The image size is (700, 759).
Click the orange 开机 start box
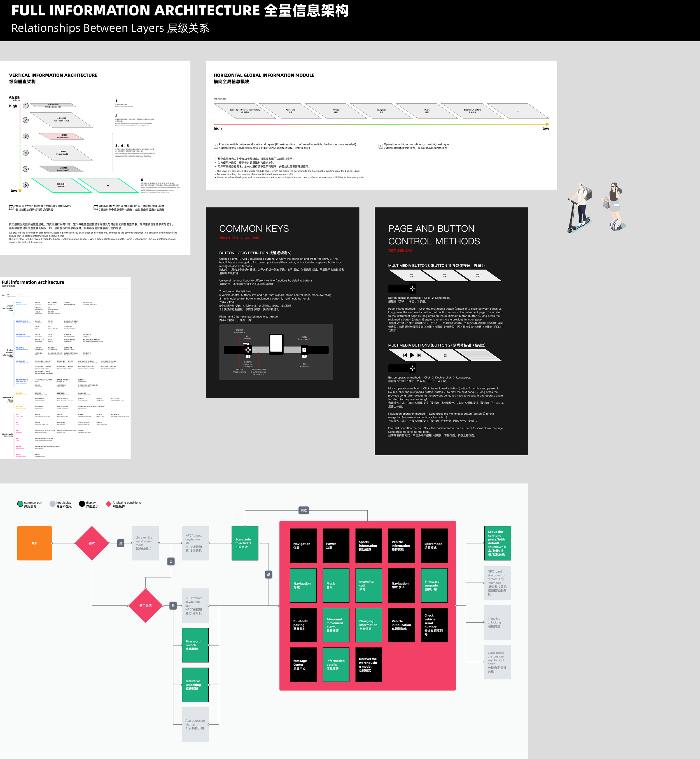(x=34, y=543)
